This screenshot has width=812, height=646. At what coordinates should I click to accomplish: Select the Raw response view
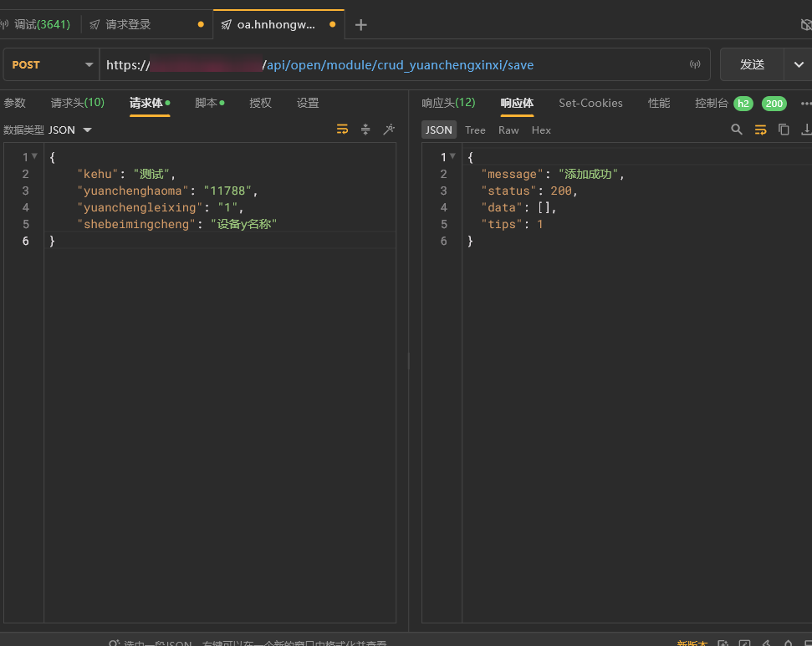pyautogui.click(x=508, y=130)
